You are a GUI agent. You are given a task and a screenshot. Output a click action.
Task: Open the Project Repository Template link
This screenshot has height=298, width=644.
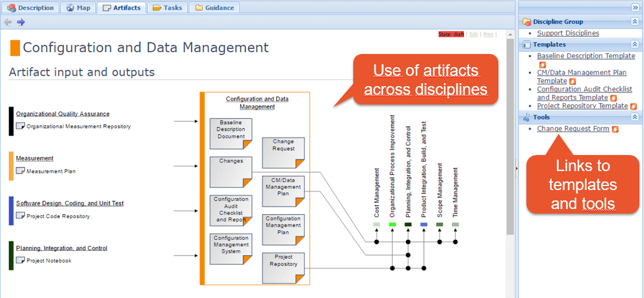pyautogui.click(x=583, y=106)
